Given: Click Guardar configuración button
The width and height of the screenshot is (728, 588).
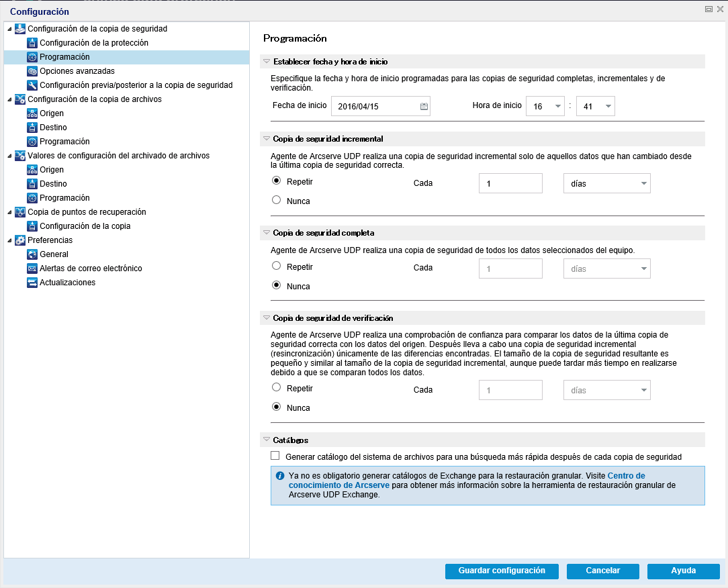Looking at the screenshot, I should (502, 571).
